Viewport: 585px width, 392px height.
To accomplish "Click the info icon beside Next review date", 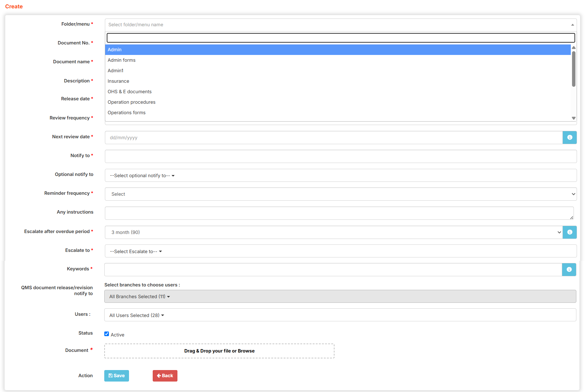I will pos(570,137).
